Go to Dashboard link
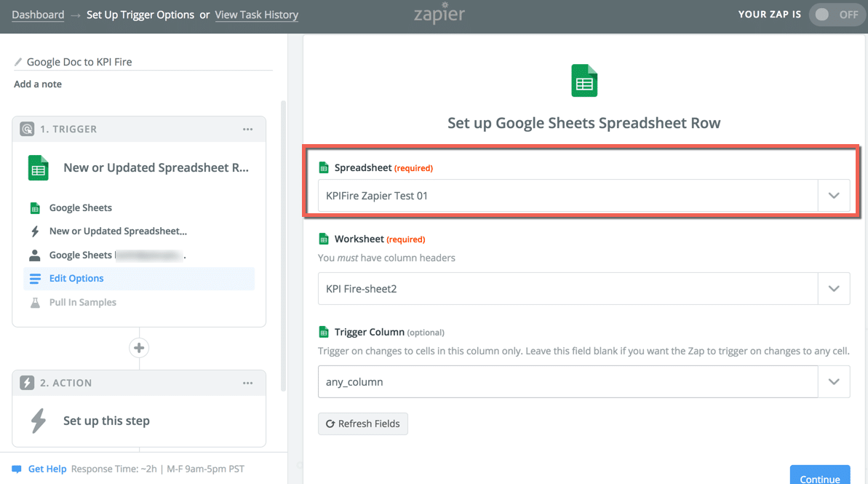Viewport: 868px width, 484px height. click(38, 15)
